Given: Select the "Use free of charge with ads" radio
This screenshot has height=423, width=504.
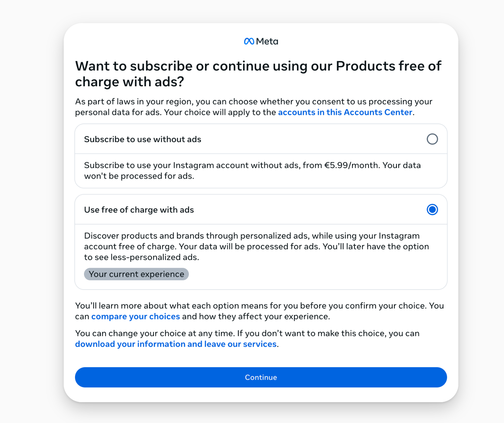Looking at the screenshot, I should (x=432, y=210).
